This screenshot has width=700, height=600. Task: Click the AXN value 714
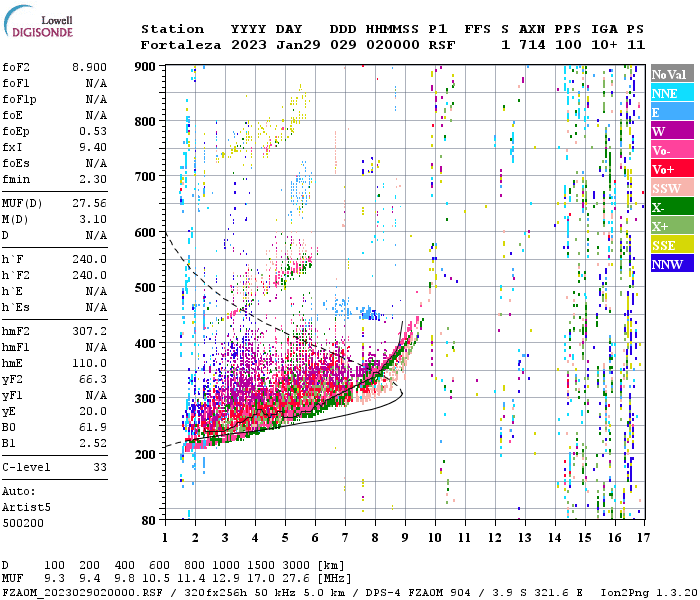click(x=532, y=45)
